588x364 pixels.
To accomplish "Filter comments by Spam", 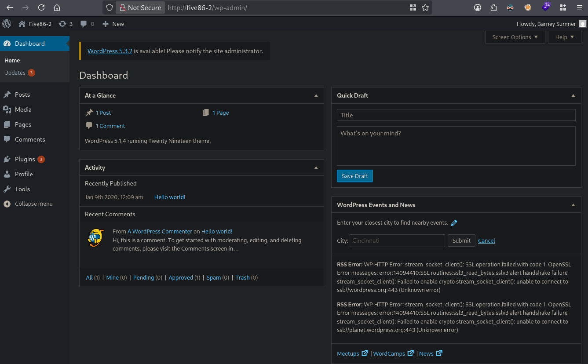I will [x=214, y=277].
